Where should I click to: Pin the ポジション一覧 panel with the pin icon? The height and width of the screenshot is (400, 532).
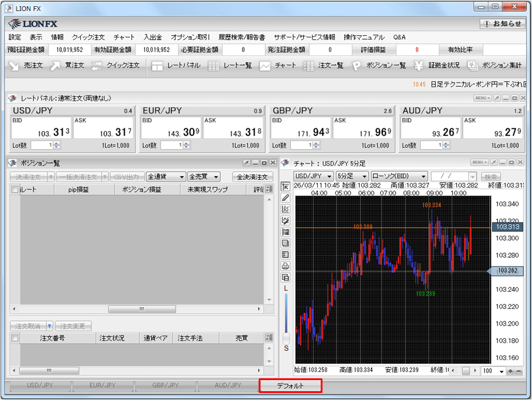(246, 163)
